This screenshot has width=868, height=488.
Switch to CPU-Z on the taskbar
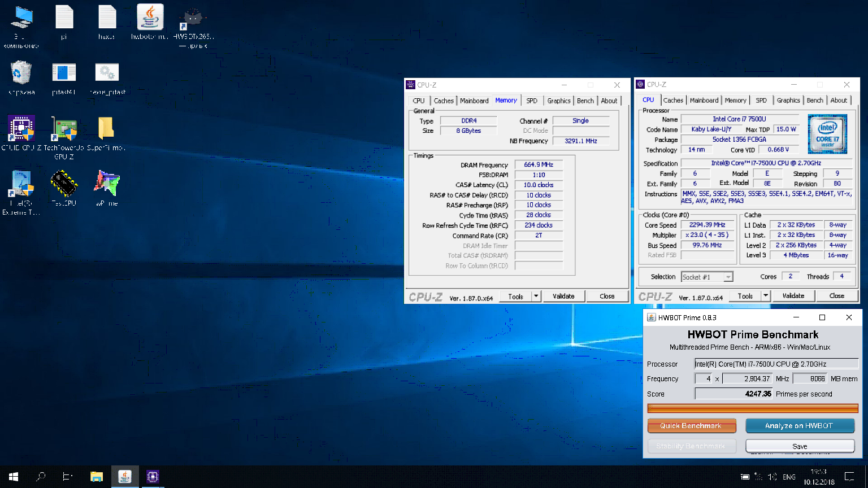pos(153,477)
